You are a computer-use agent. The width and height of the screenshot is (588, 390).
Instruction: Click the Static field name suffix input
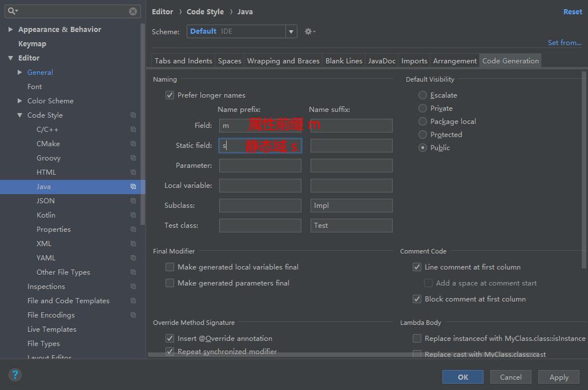(x=352, y=146)
